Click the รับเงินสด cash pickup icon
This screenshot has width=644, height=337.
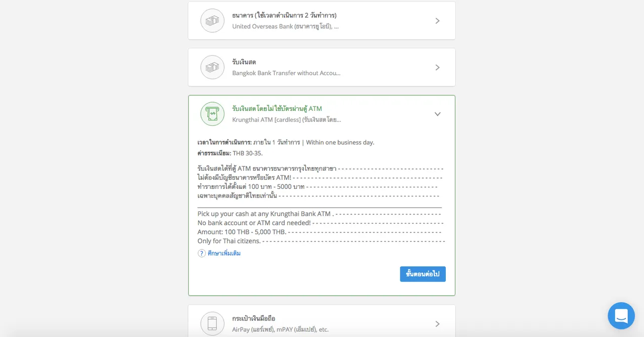click(212, 67)
